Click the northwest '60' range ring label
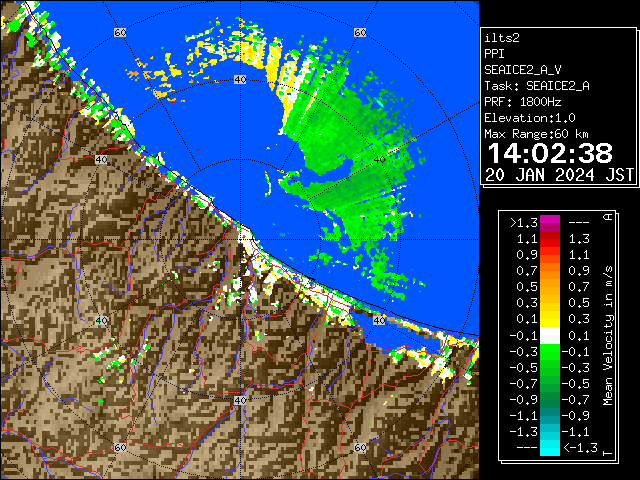Image resolution: width=640 pixels, height=480 pixels. (x=120, y=32)
